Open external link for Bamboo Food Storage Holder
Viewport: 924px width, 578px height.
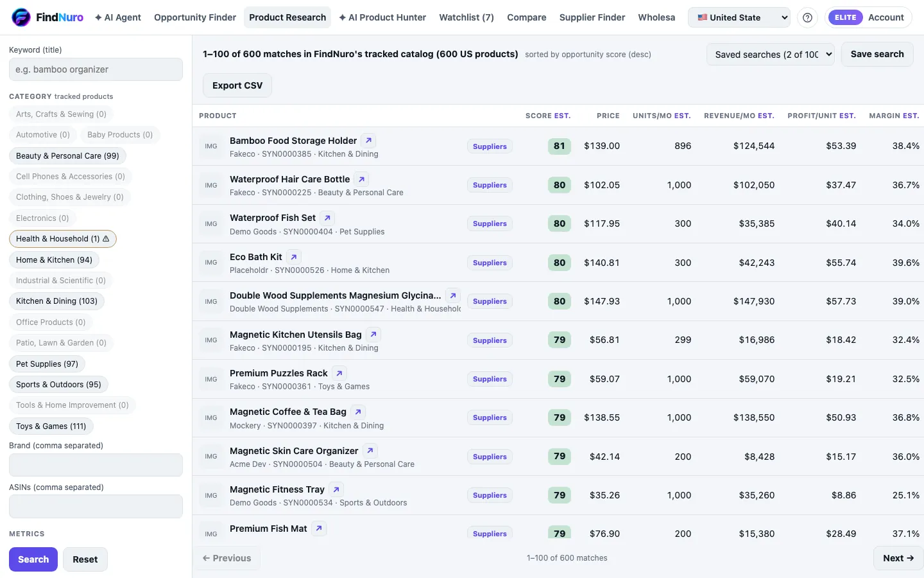point(368,140)
